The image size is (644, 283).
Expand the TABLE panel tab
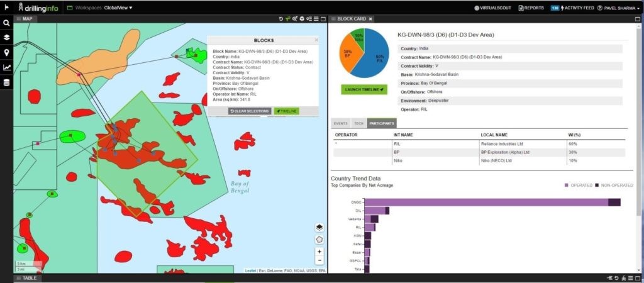pyautogui.click(x=26, y=278)
